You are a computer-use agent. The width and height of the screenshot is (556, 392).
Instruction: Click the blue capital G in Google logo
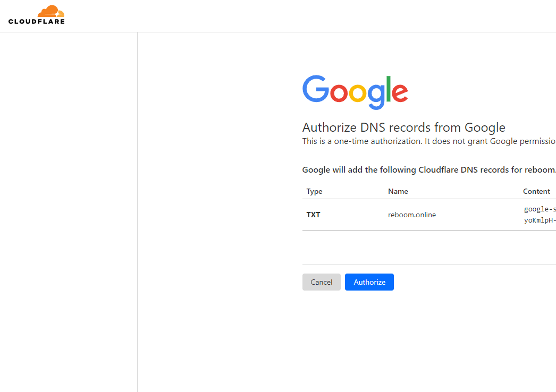(316, 89)
